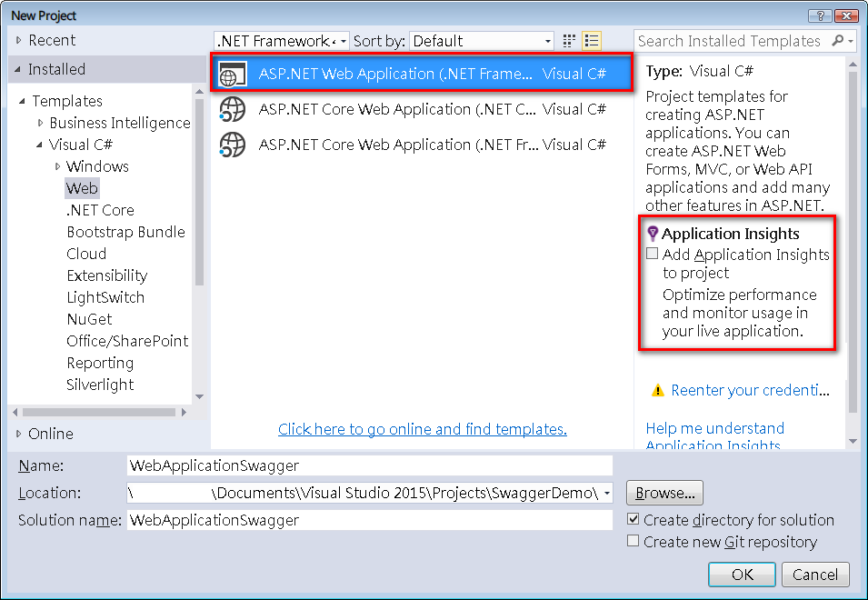Click scroll down arrow of template tree
This screenshot has width=868, height=600.
tap(199, 397)
